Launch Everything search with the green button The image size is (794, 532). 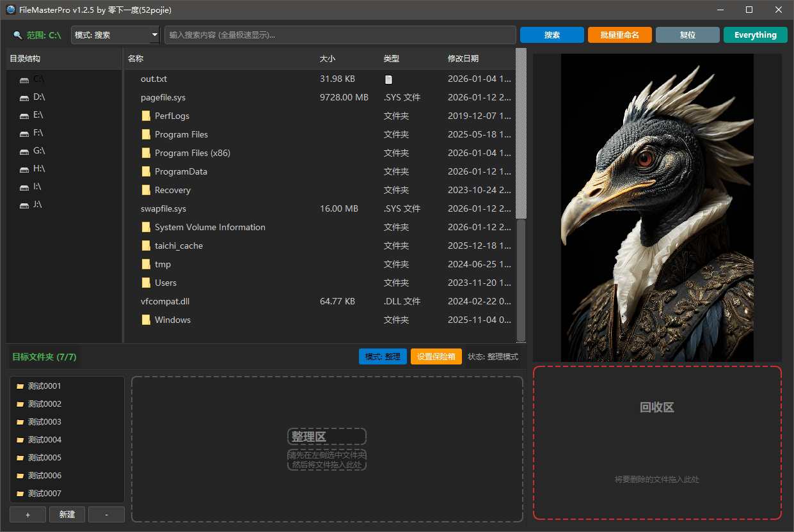[x=755, y=35]
